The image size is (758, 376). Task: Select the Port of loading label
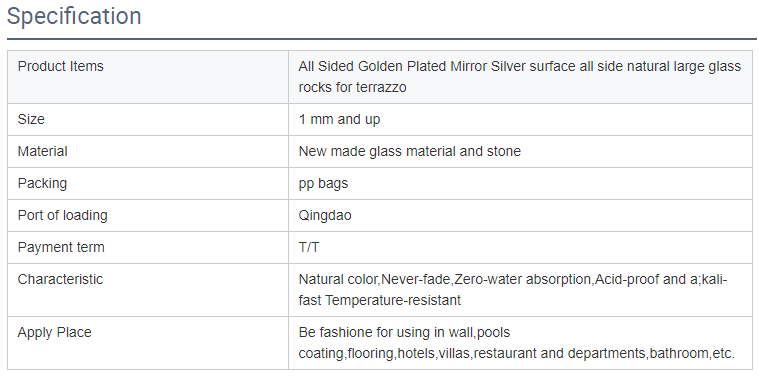(62, 215)
